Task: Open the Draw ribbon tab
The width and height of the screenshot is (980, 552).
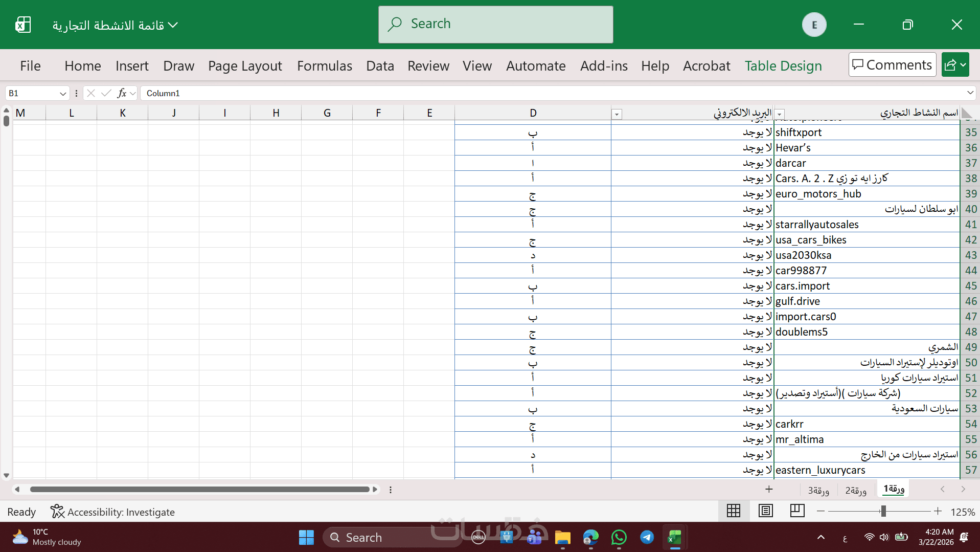Action: click(x=179, y=65)
